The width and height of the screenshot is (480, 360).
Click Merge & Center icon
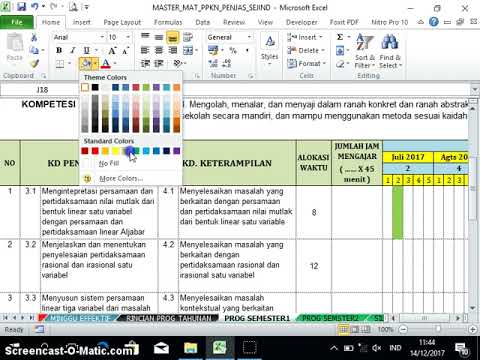tap(188, 50)
